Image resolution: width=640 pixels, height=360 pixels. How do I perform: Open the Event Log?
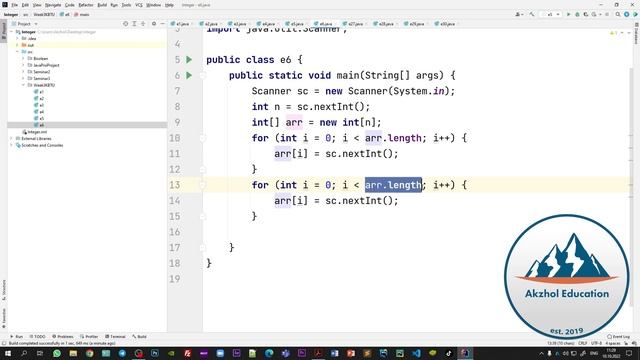tap(618, 337)
